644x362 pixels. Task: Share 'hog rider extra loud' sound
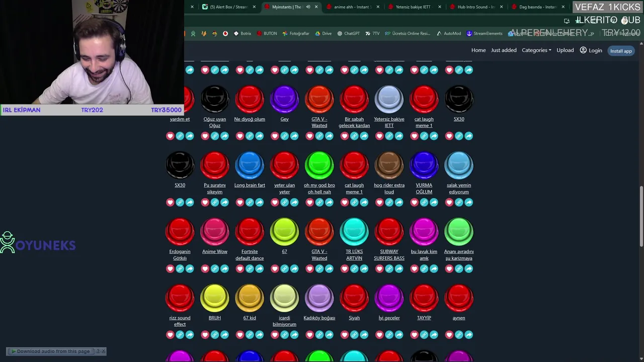(399, 202)
